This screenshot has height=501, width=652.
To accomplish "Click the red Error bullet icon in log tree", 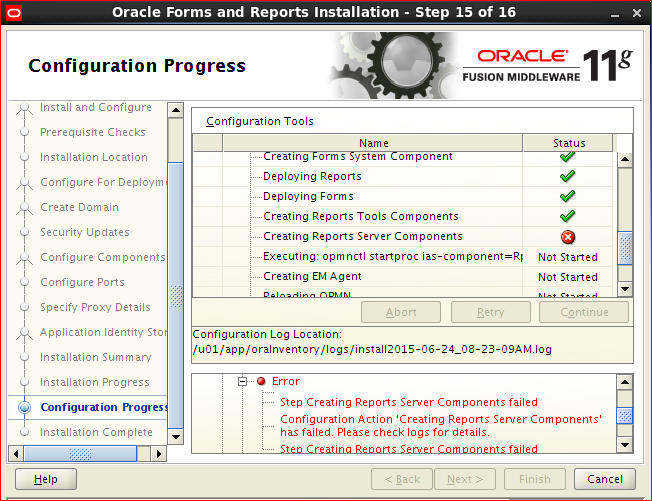I will pyautogui.click(x=261, y=382).
